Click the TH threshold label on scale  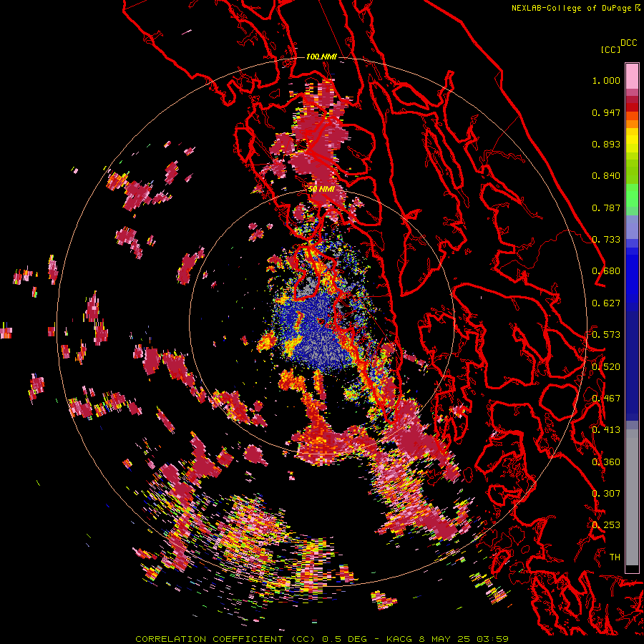coord(615,557)
